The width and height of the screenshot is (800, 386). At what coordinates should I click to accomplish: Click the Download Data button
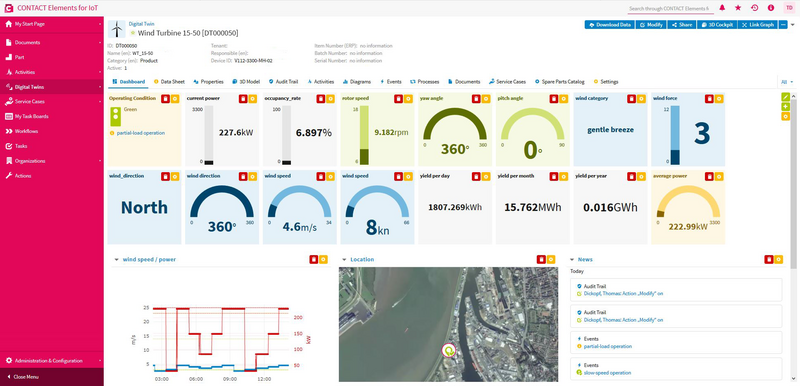pos(610,24)
